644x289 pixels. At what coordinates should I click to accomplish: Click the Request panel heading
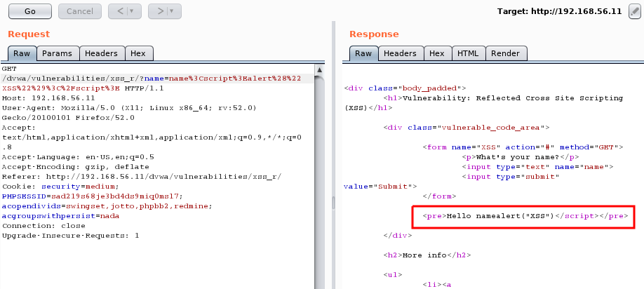29,34
